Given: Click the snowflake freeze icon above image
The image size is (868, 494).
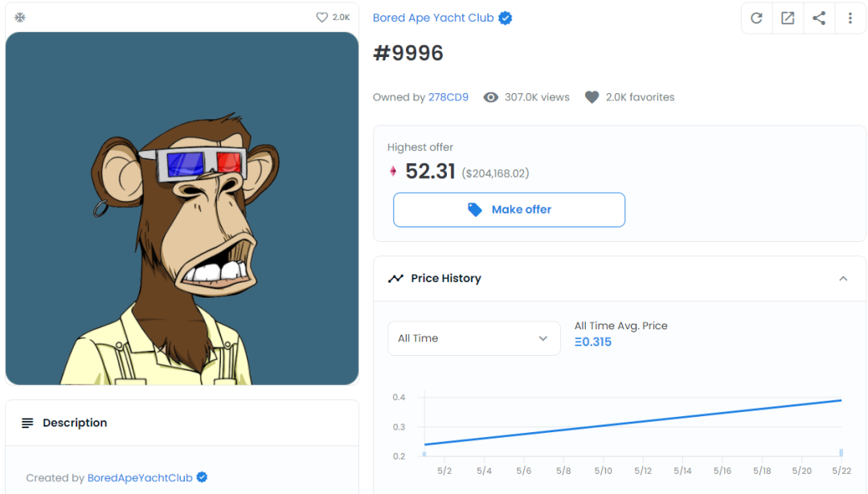Looking at the screenshot, I should tap(20, 17).
